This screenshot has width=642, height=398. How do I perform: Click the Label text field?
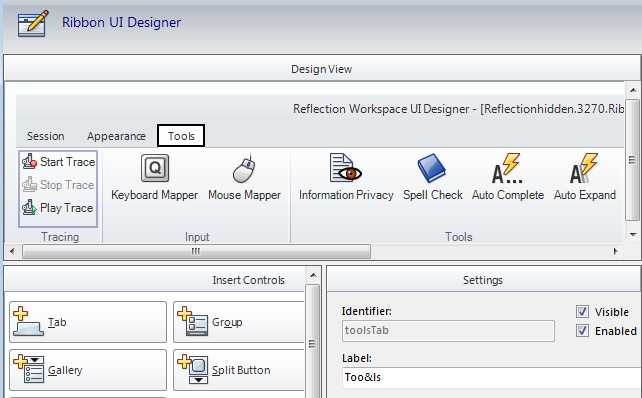(x=491, y=377)
